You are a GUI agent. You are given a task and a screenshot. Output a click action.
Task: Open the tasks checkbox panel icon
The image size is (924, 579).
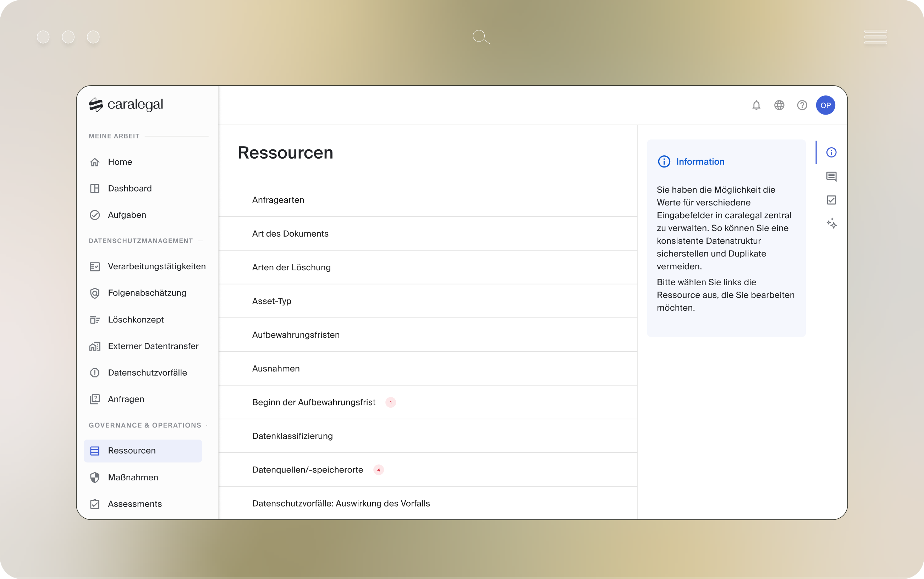(831, 199)
